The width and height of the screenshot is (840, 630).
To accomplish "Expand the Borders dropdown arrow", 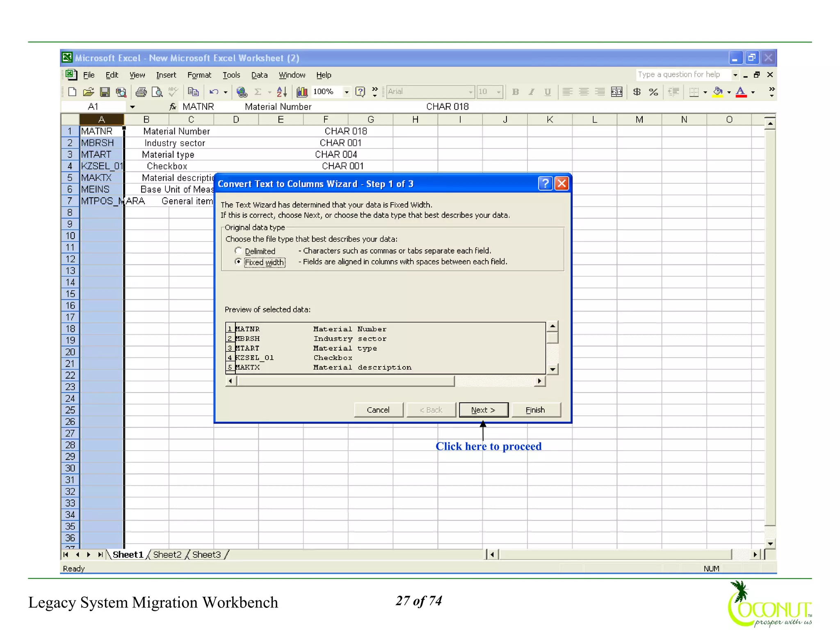I will click(x=705, y=92).
